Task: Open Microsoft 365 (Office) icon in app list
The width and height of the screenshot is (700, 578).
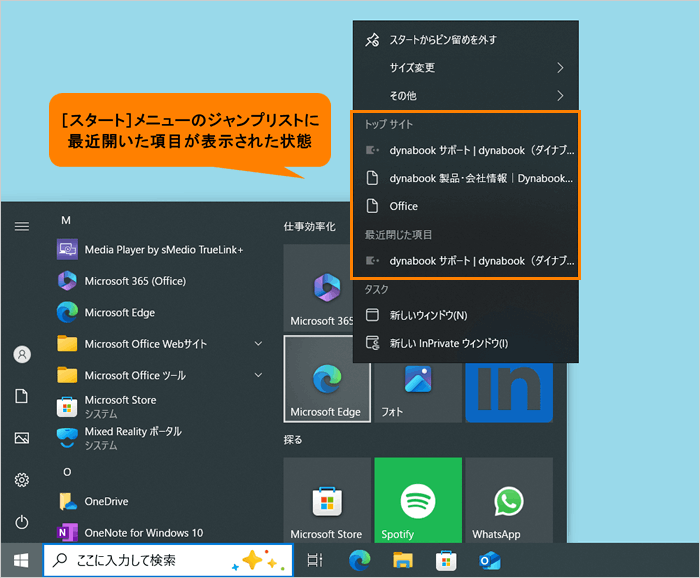Action: 67,281
